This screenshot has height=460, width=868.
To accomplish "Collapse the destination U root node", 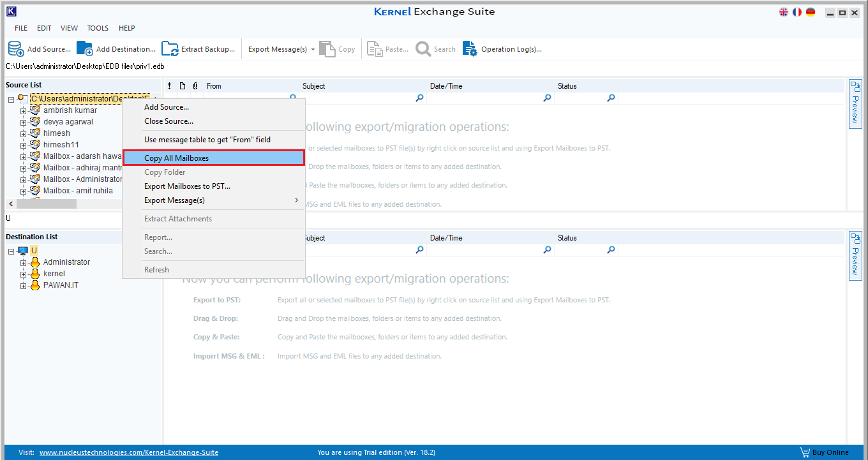I will click(11, 251).
